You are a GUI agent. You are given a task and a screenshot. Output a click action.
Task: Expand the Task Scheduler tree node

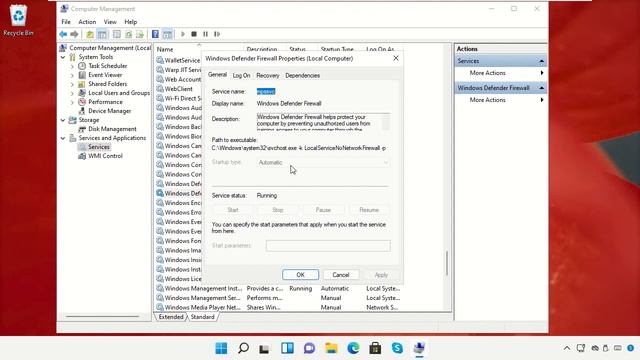click(x=72, y=66)
